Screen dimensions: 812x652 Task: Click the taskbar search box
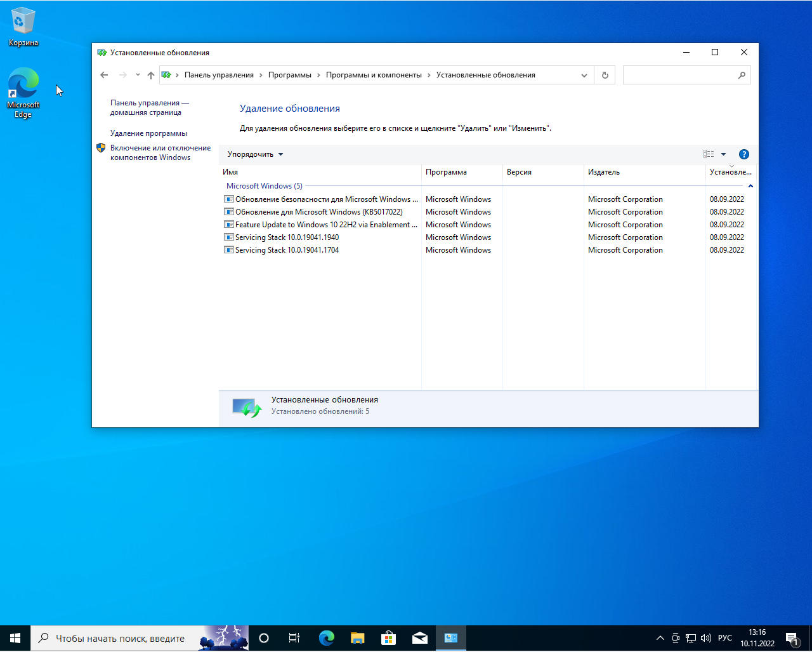pos(140,639)
